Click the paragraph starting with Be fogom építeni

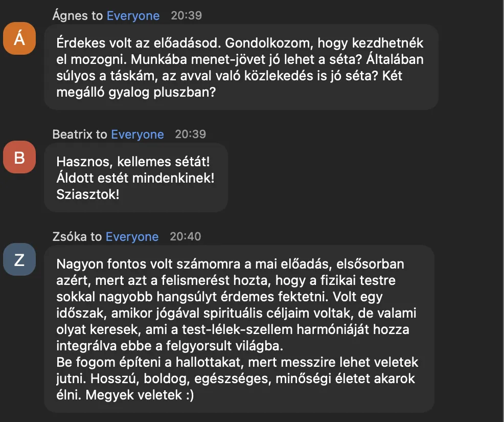[237, 362]
